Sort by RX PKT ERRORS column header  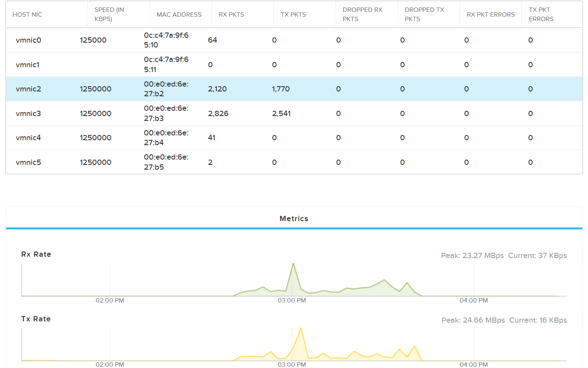click(491, 15)
